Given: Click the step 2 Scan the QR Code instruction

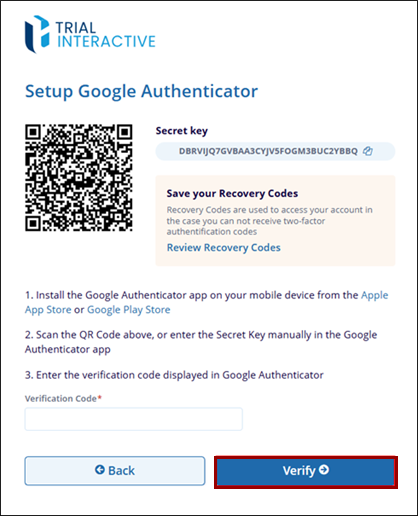Looking at the screenshot, I should [201, 342].
